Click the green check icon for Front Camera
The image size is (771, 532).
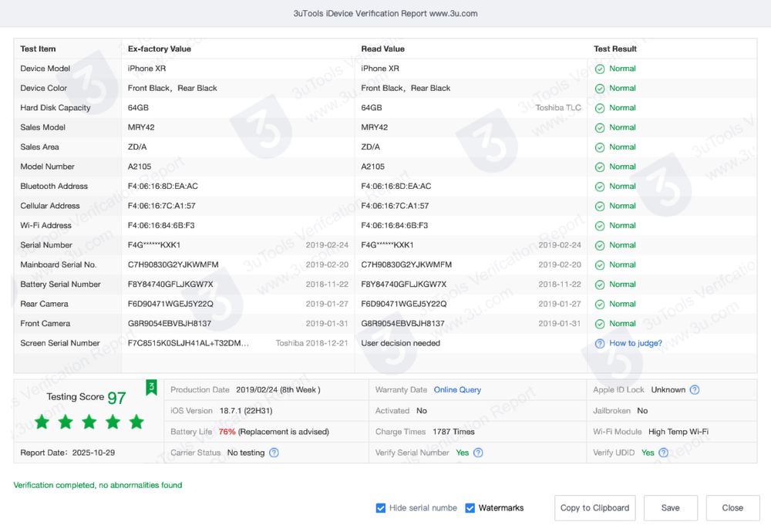coord(599,324)
